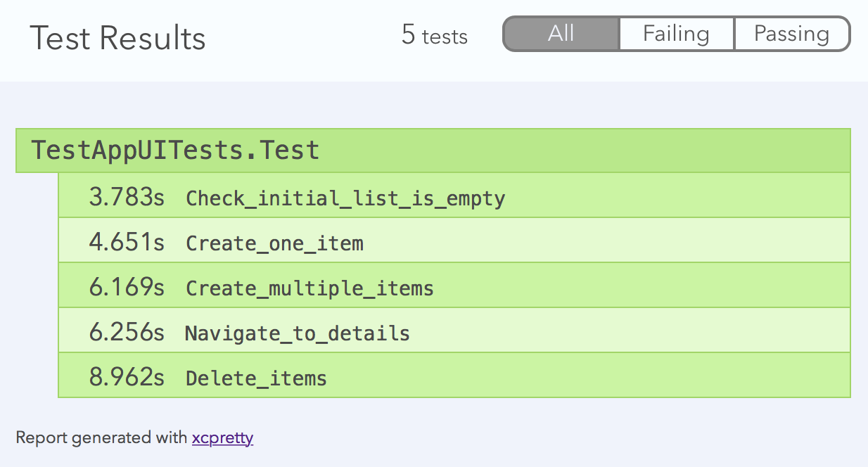868x467 pixels.
Task: Click the 4.651s duration value
Action: [x=127, y=243]
